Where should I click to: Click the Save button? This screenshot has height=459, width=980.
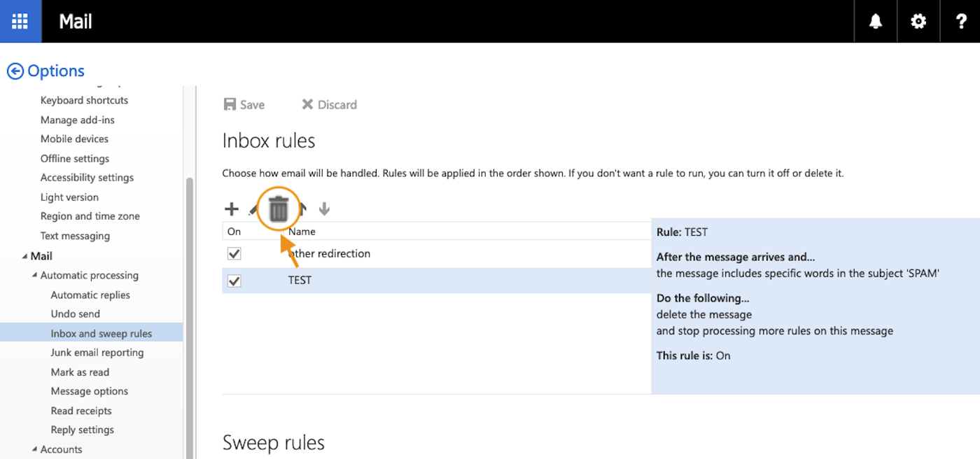(244, 104)
